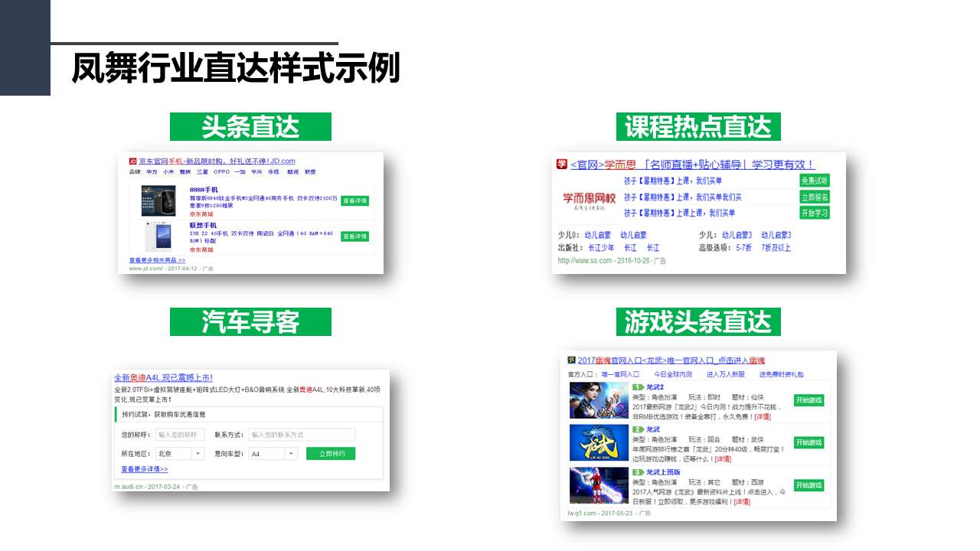Open the 意向车型 dropdown showing A4
The image size is (980, 551).
click(273, 454)
